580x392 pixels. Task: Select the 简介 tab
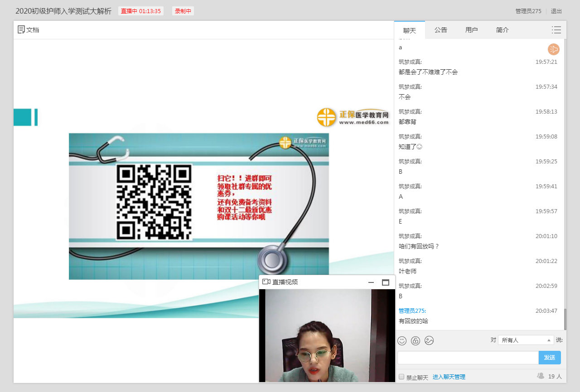[502, 30]
